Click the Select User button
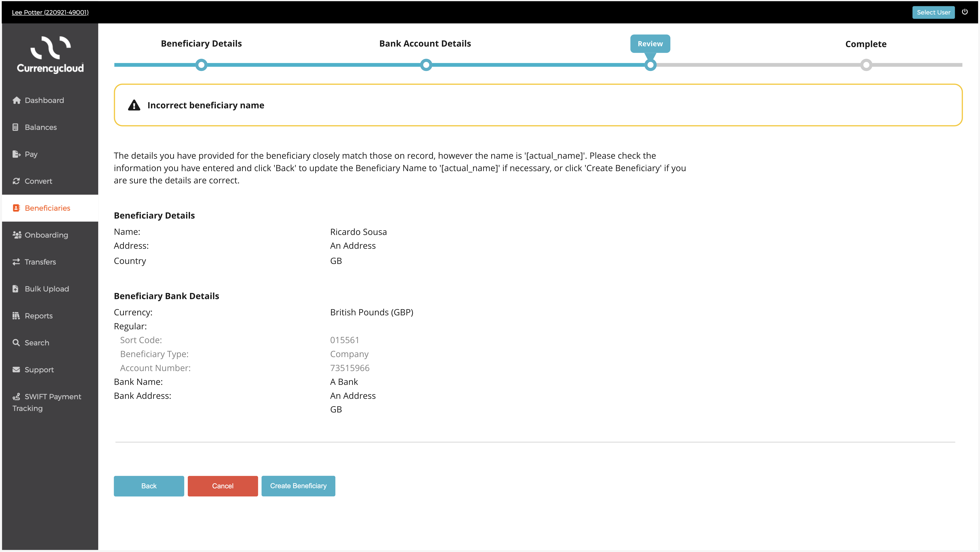This screenshot has width=980, height=552. [933, 12]
